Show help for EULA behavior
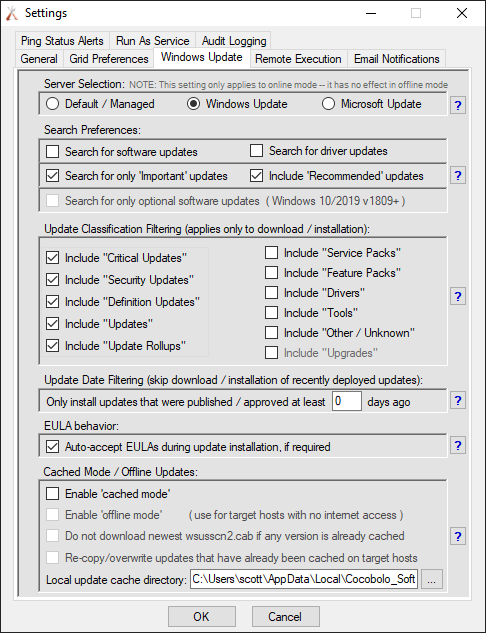The image size is (486, 633). pos(458,445)
